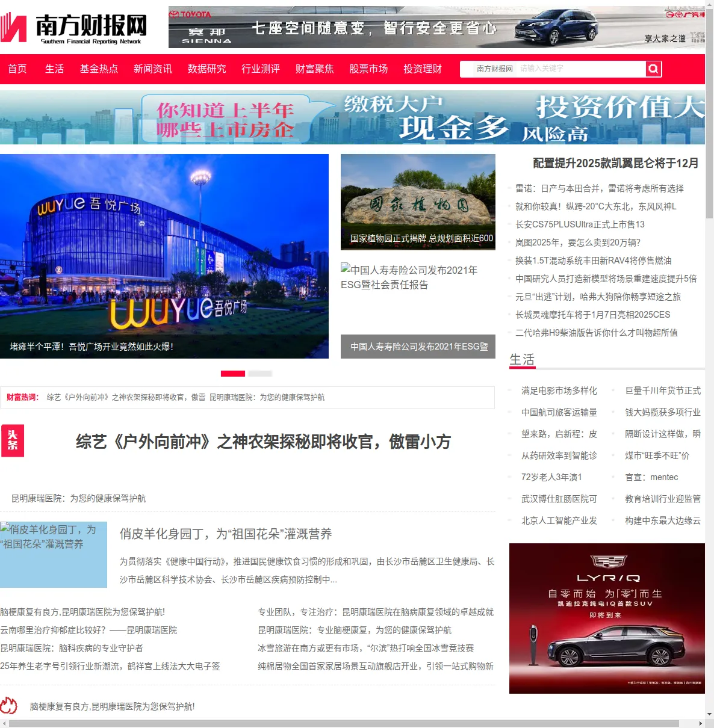Select the gray second carousel indicator
This screenshot has width=714, height=728.
(260, 374)
